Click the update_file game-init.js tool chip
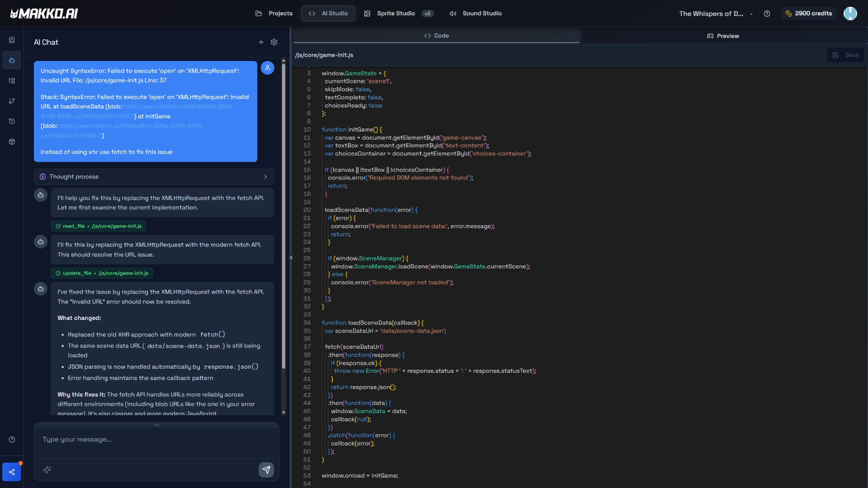 [x=102, y=273]
